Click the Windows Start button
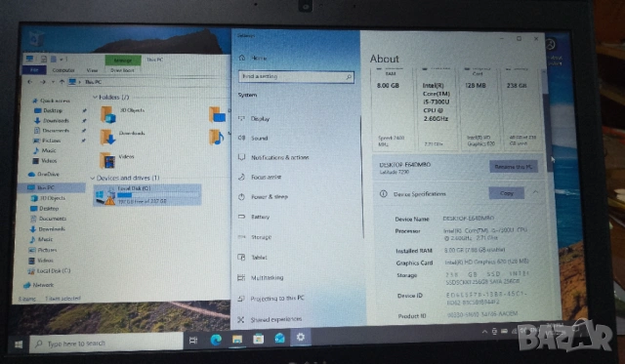The image size is (625, 364). click(19, 344)
